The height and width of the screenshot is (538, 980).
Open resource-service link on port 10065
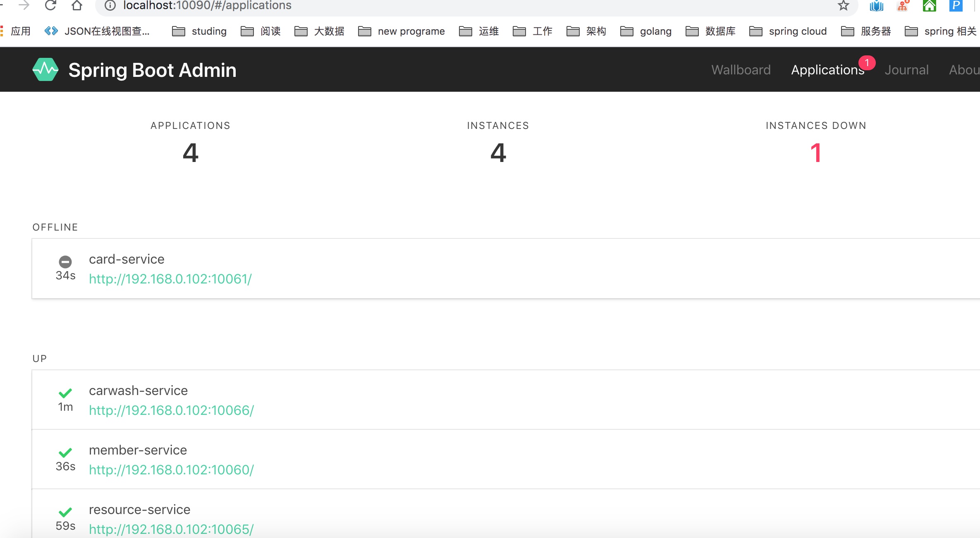(171, 529)
